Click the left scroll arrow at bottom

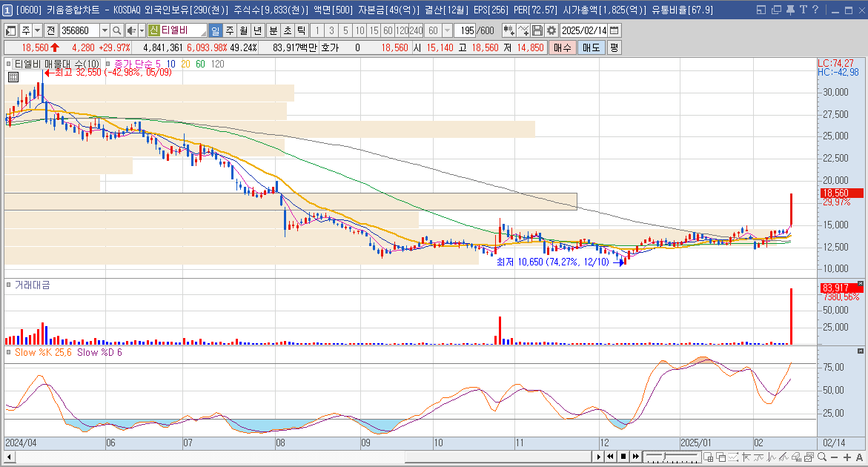tap(9, 457)
